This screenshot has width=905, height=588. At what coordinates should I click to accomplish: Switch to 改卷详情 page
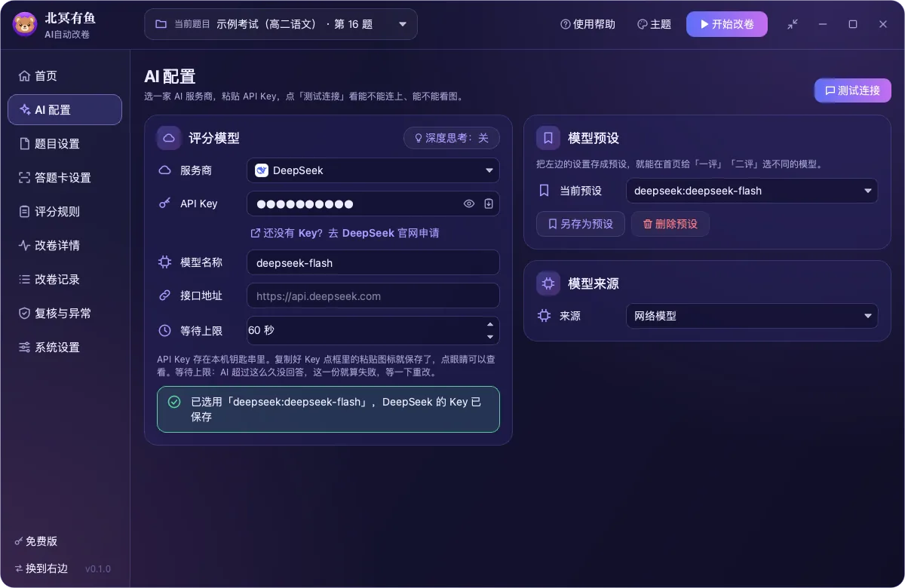point(65,246)
